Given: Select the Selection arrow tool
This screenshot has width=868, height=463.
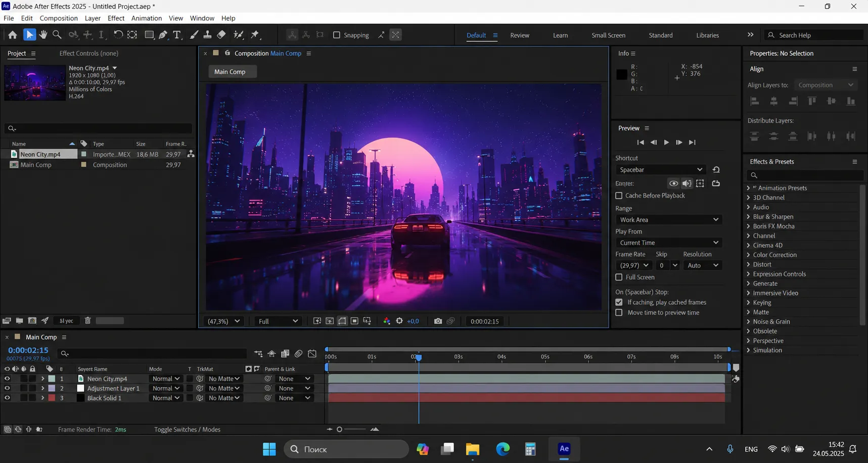Looking at the screenshot, I should [x=29, y=35].
